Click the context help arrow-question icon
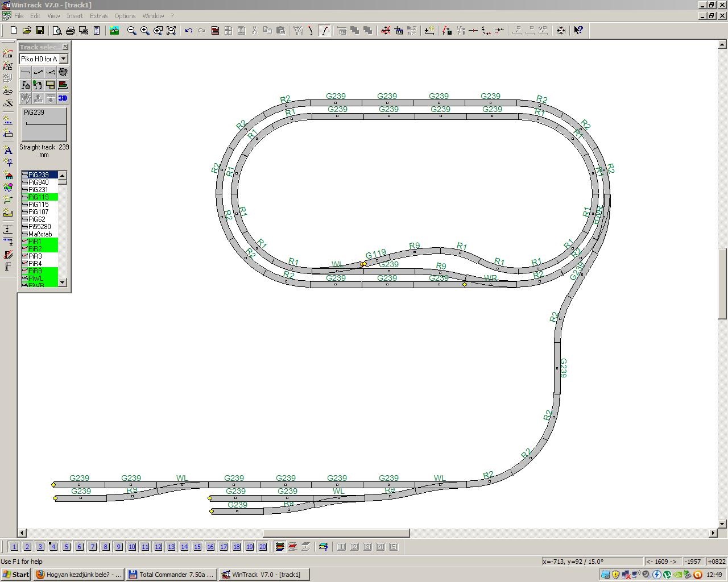The width and height of the screenshot is (728, 582). (578, 31)
